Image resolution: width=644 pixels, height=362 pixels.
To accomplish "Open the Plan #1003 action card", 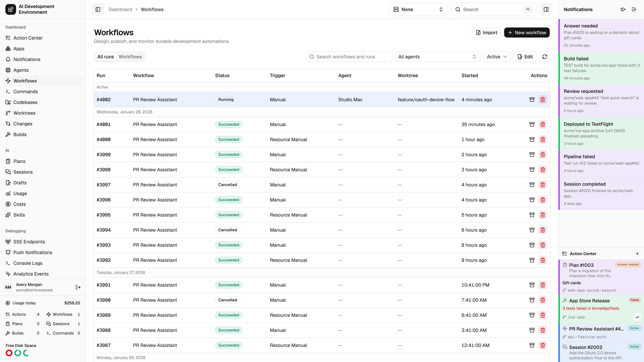I will 601,278.
